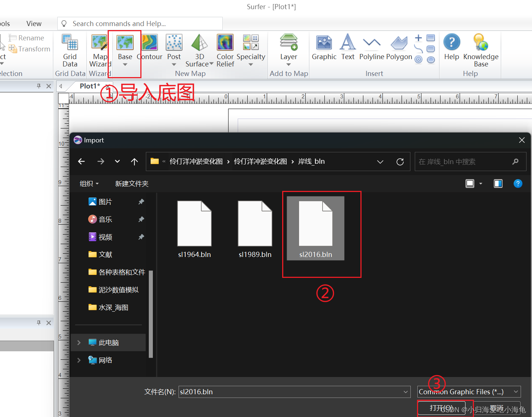The image size is (532, 417).
Task: Open the View ribbon tab
Action: 34,24
